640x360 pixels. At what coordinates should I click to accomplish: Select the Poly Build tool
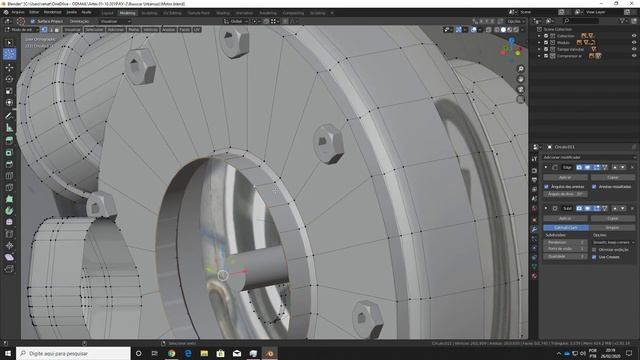(x=9, y=199)
